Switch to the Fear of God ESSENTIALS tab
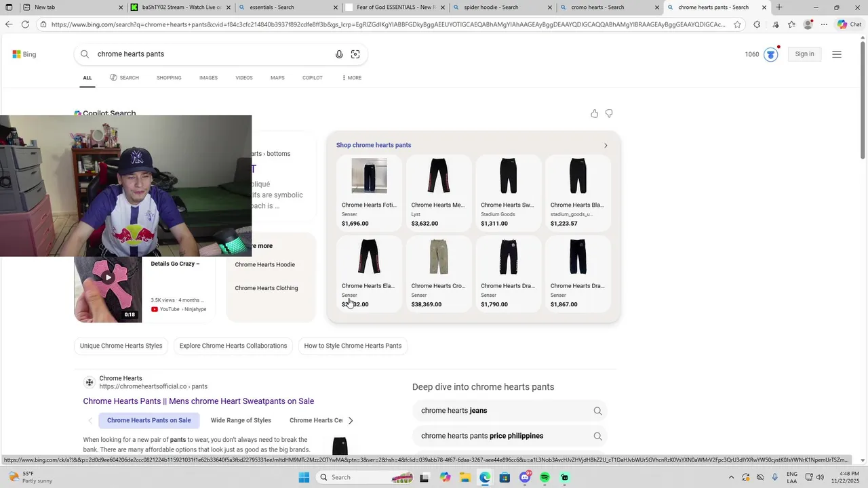868x488 pixels. click(395, 7)
